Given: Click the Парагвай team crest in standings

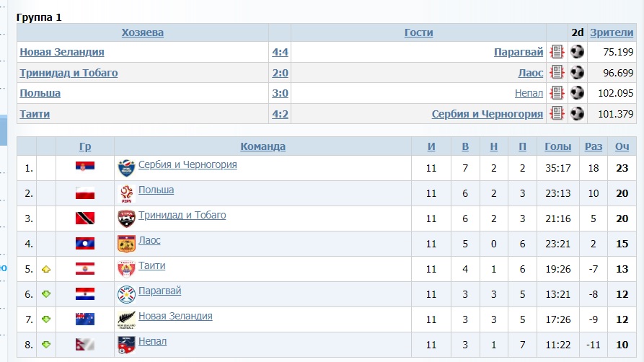Looking at the screenshot, I should coord(126,294).
